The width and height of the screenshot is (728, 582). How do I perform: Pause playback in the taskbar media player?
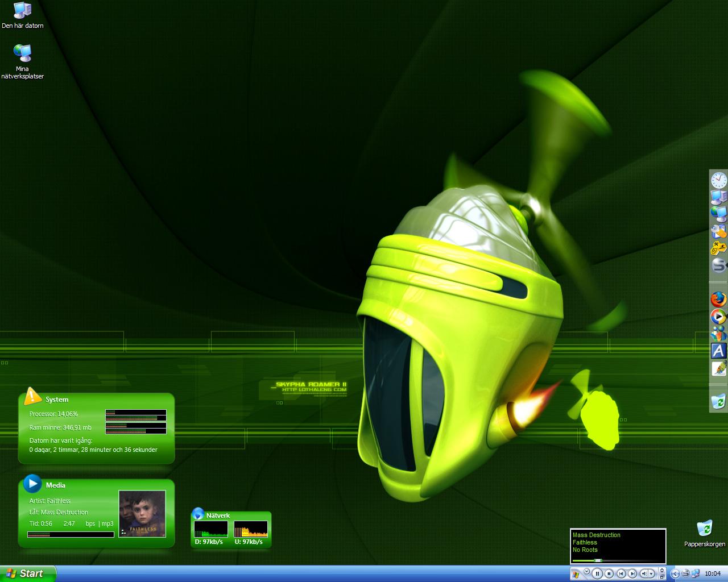click(597, 573)
